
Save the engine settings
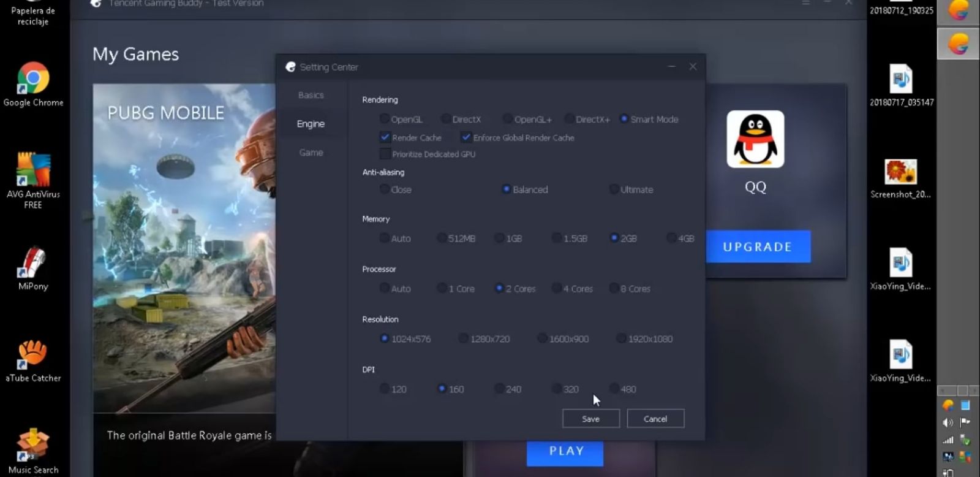(590, 419)
